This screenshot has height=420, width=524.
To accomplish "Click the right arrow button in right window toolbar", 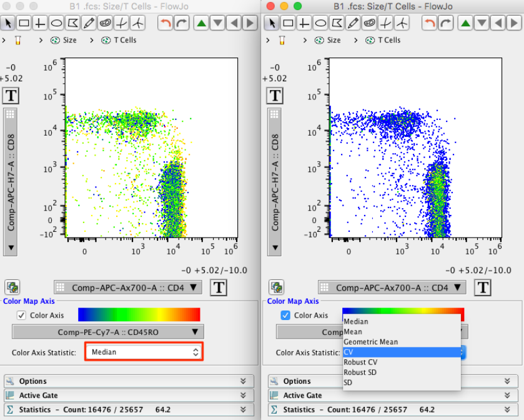I will (514, 23).
